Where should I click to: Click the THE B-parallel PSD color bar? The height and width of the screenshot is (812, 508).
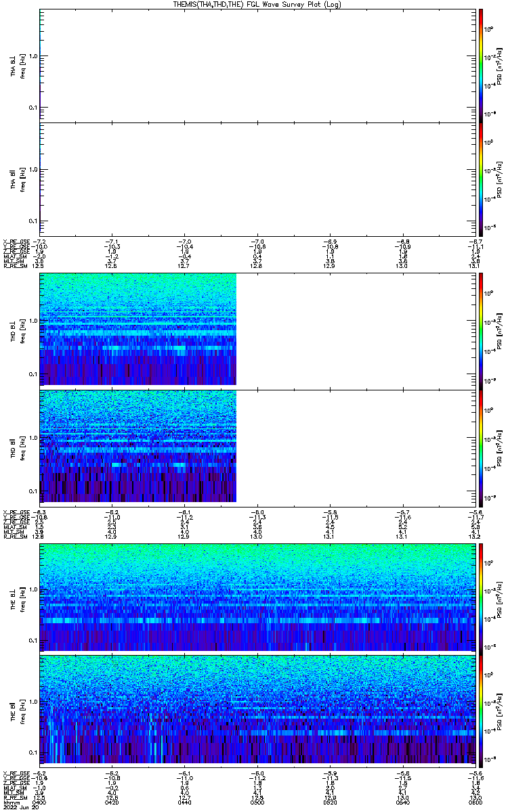(x=481, y=710)
